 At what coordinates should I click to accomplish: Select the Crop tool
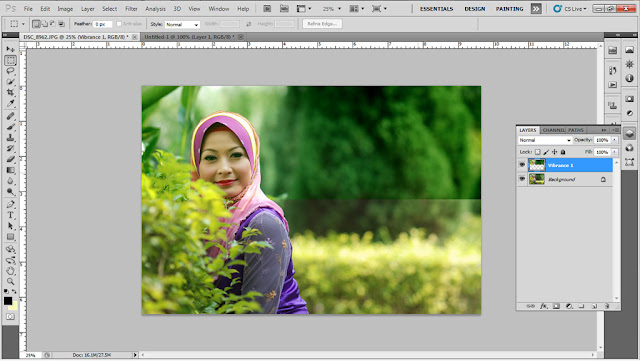(x=11, y=93)
